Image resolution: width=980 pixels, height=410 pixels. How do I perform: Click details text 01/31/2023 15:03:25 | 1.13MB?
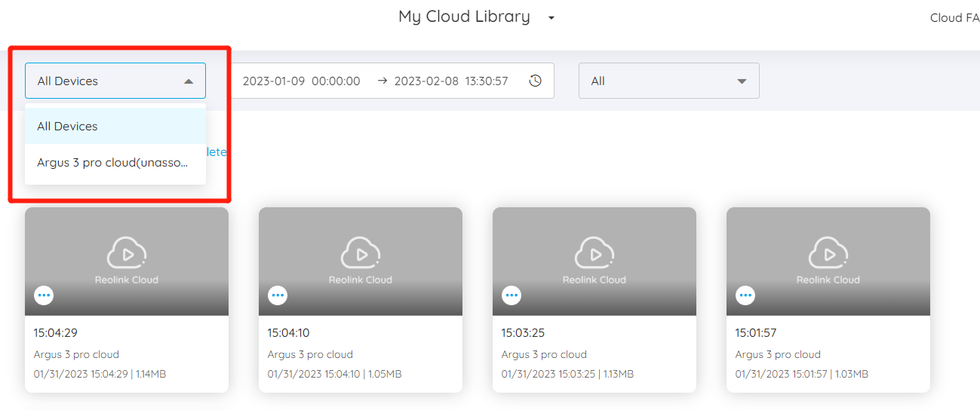[567, 374]
